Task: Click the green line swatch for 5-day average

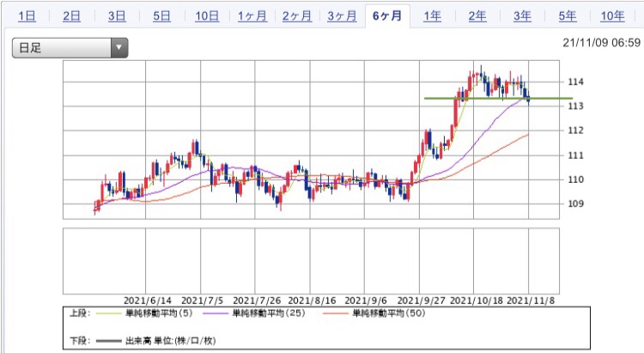Action: point(108,313)
